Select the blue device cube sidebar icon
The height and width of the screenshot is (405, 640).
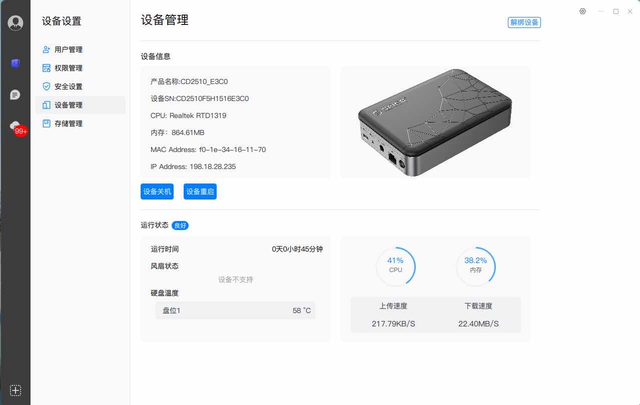coord(16,63)
